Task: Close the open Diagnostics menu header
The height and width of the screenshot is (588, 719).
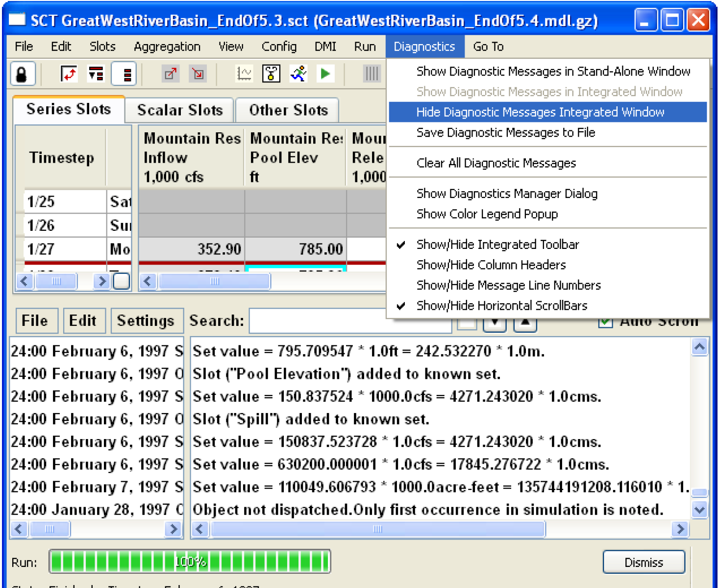Action: point(424,47)
